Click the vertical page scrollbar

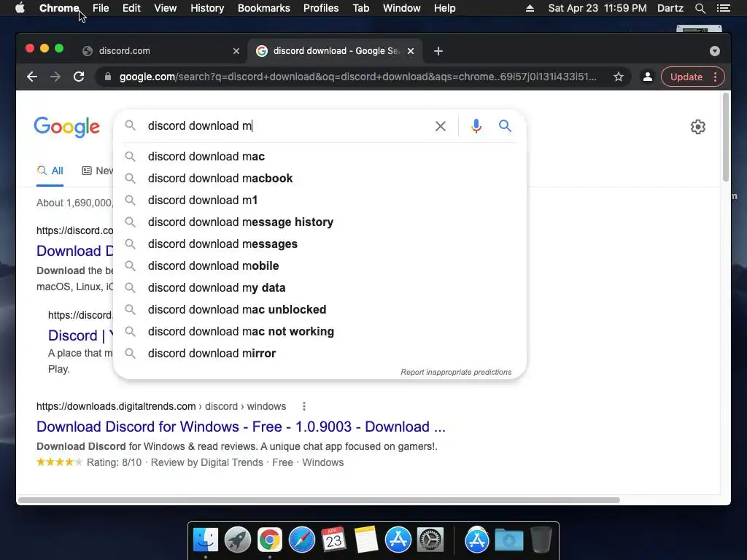pyautogui.click(x=726, y=137)
